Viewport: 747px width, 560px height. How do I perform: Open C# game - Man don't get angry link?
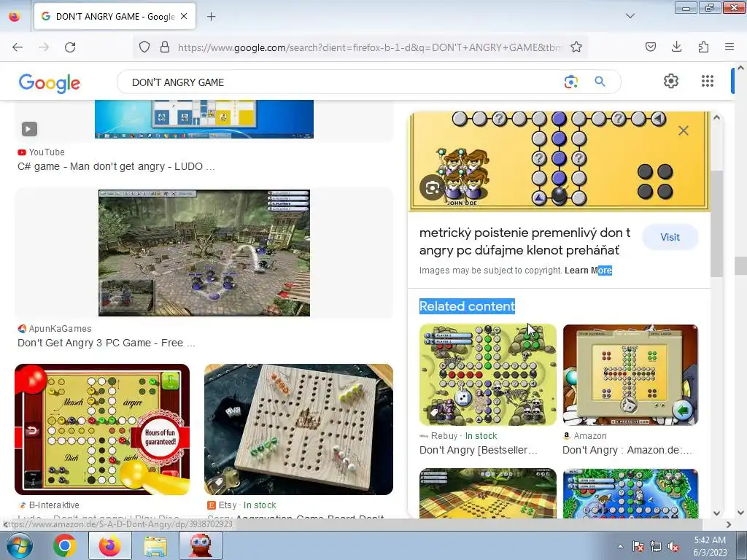tap(116, 166)
